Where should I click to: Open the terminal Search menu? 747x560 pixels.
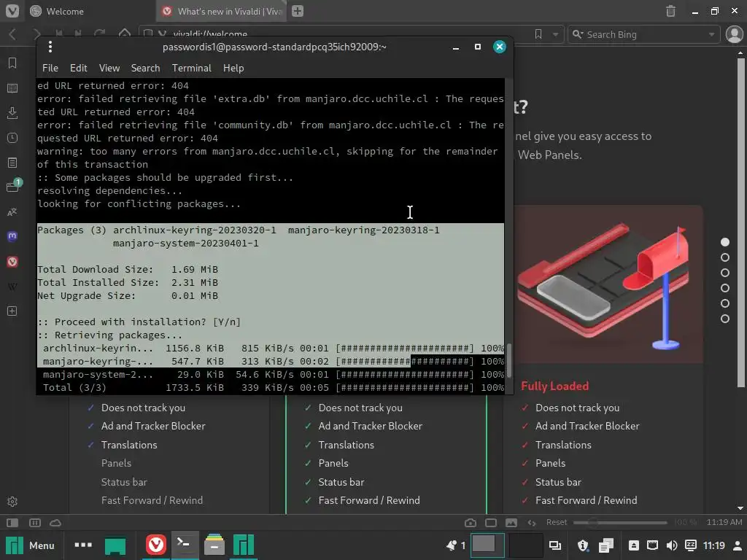click(x=145, y=68)
